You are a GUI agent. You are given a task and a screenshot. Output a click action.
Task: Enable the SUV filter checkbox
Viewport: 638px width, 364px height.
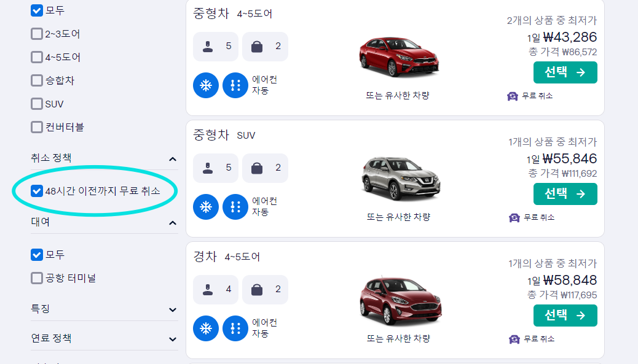(36, 104)
